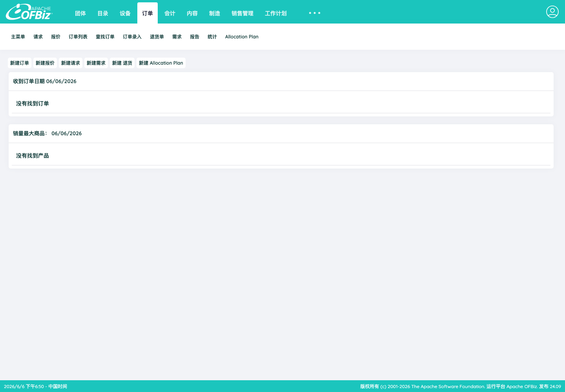Open the 目录 application tab
Viewport: 565px width, 392px height.
click(103, 13)
